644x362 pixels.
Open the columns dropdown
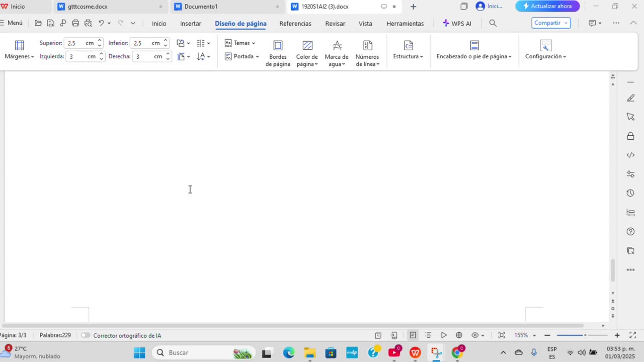(x=203, y=43)
